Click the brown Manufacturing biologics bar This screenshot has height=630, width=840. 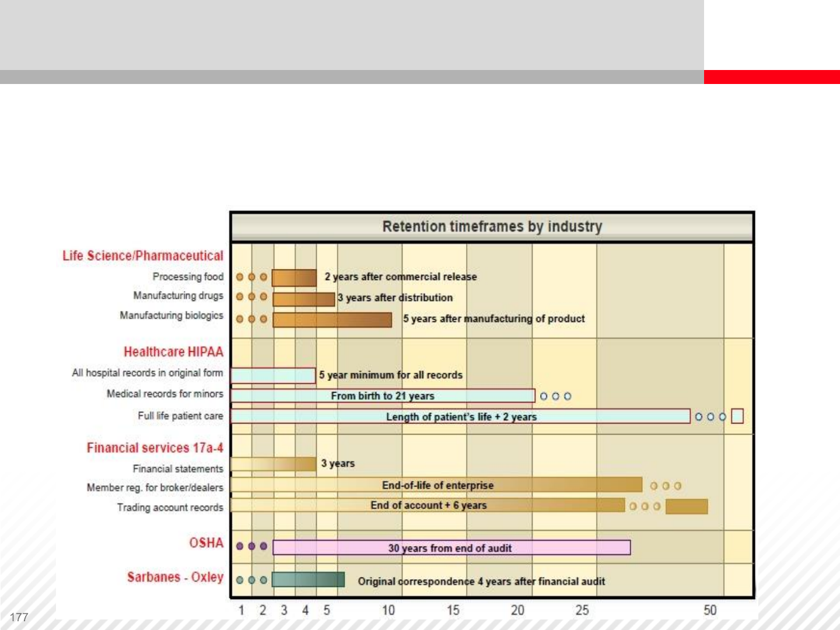click(x=332, y=320)
